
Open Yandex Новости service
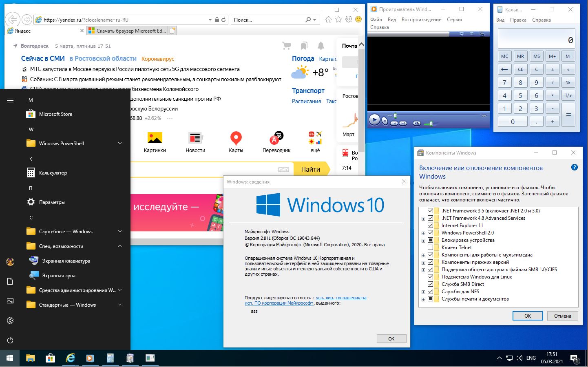tap(195, 142)
